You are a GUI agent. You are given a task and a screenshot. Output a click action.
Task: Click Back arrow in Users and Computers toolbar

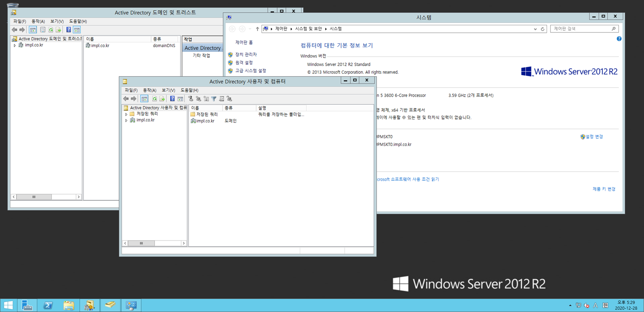tap(126, 99)
